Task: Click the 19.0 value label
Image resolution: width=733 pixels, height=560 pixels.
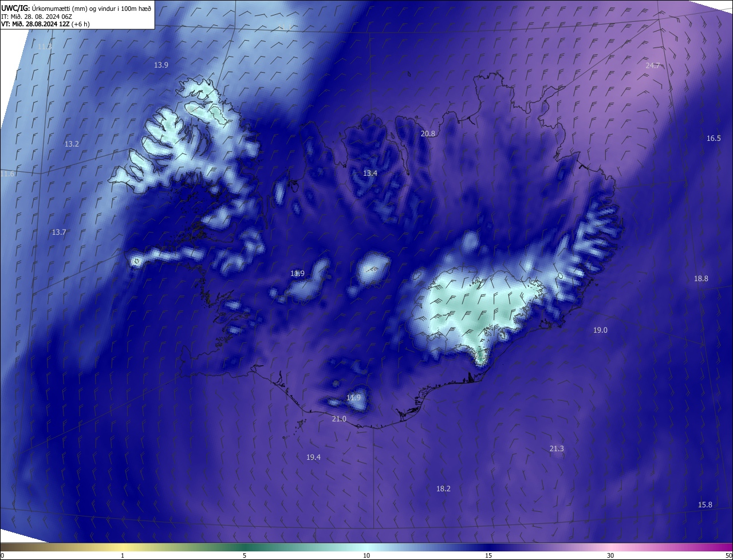Action: pyautogui.click(x=600, y=330)
